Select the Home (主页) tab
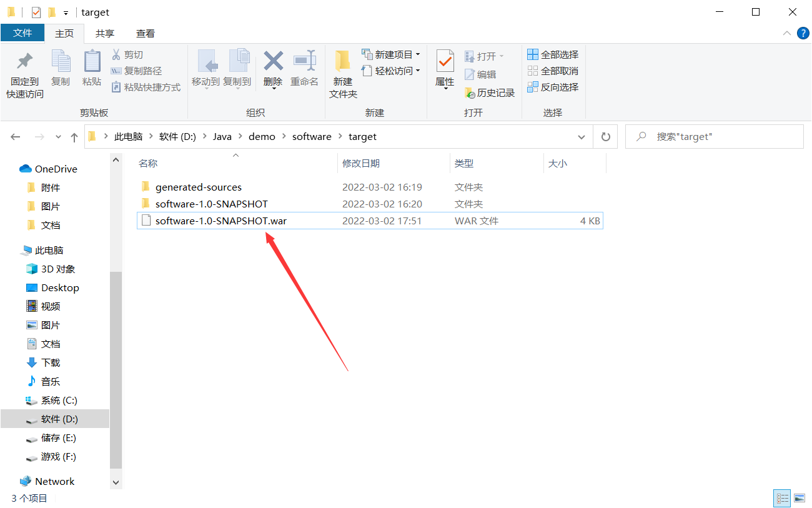The image size is (812, 508). pyautogui.click(x=64, y=34)
